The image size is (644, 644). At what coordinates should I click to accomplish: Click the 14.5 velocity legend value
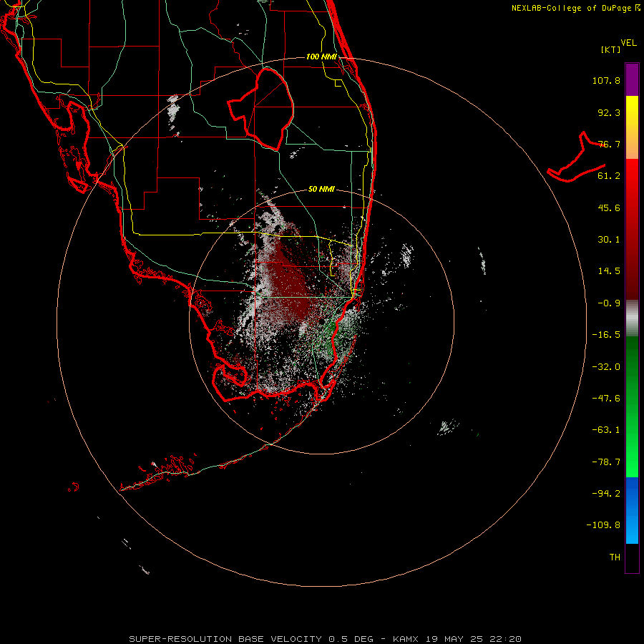point(609,271)
